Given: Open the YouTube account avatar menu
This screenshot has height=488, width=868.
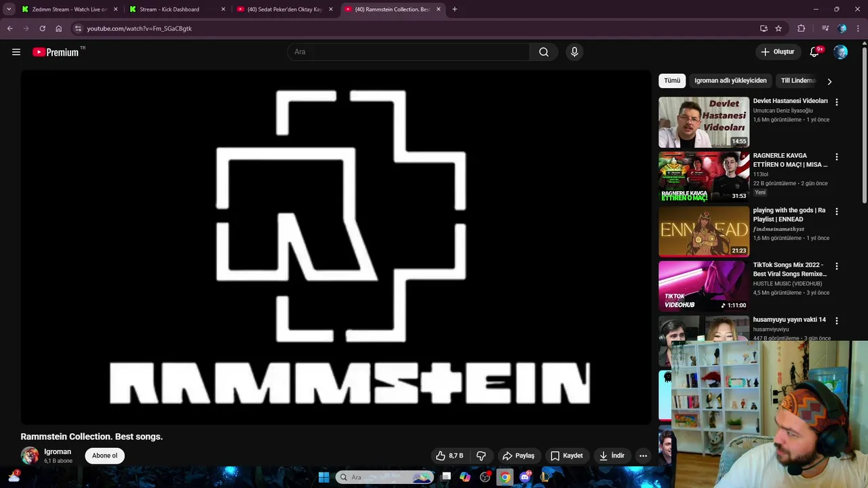Looking at the screenshot, I should [x=841, y=52].
